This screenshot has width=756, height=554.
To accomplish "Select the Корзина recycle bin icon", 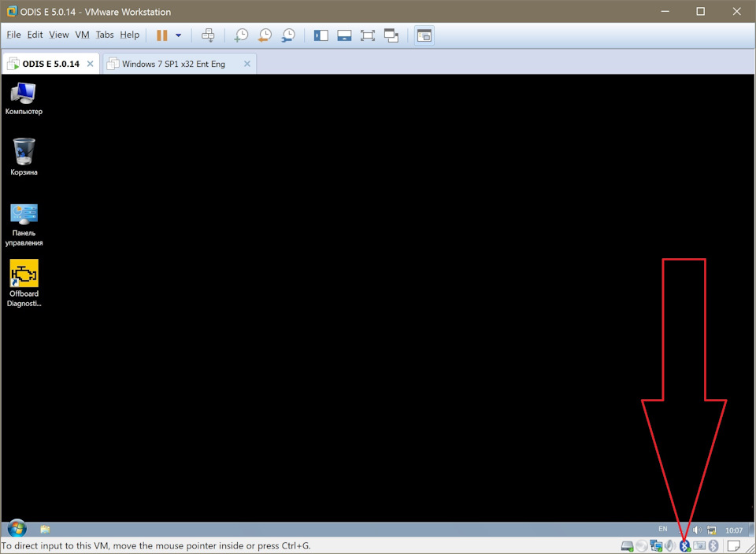I will tap(24, 157).
